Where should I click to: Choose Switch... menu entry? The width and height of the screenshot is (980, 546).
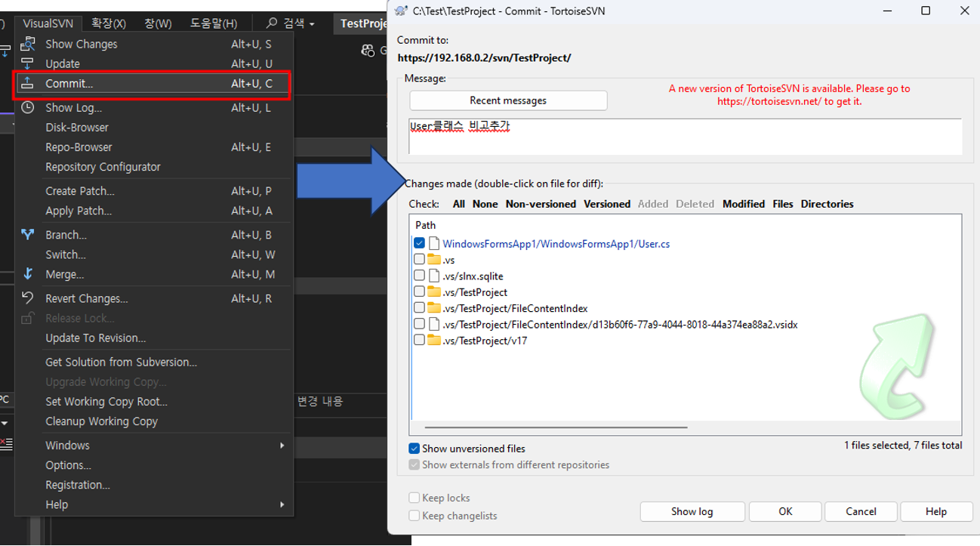pos(153,254)
